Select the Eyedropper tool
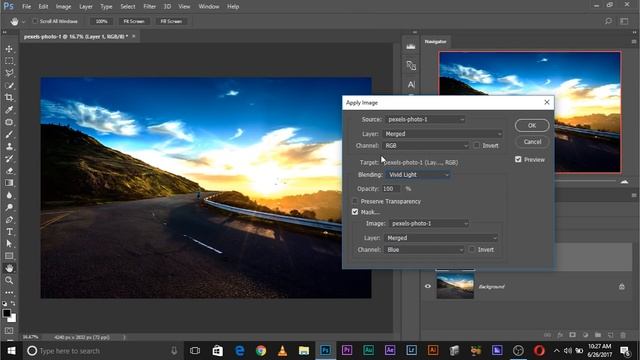 9,110
